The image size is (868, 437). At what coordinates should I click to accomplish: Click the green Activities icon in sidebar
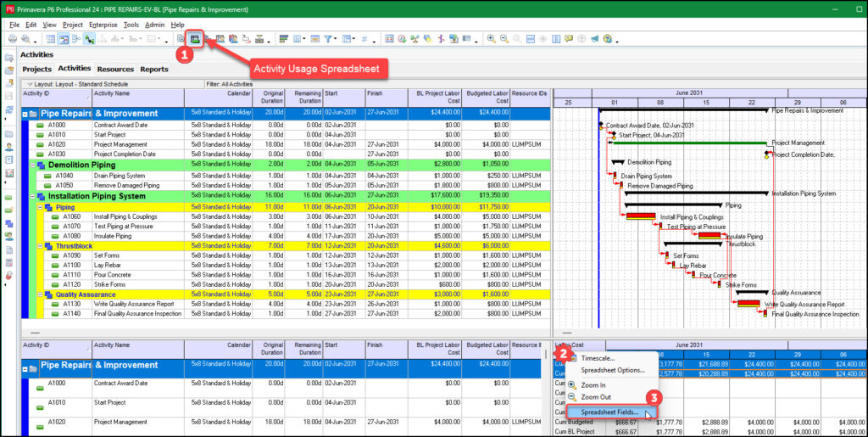click(x=8, y=197)
